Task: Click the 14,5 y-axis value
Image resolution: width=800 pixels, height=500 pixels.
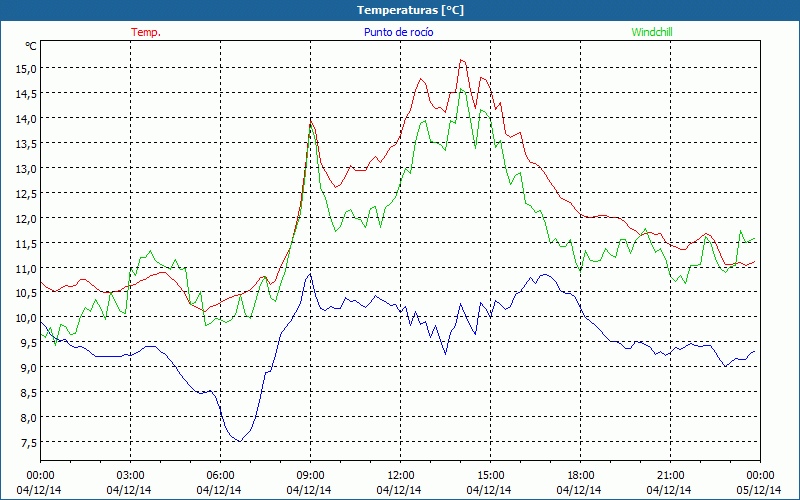Action: tap(26, 93)
